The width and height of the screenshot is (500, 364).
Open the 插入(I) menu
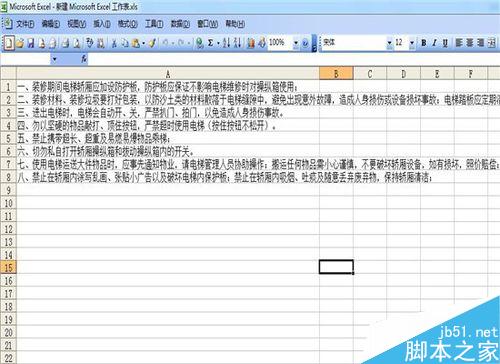(102, 24)
